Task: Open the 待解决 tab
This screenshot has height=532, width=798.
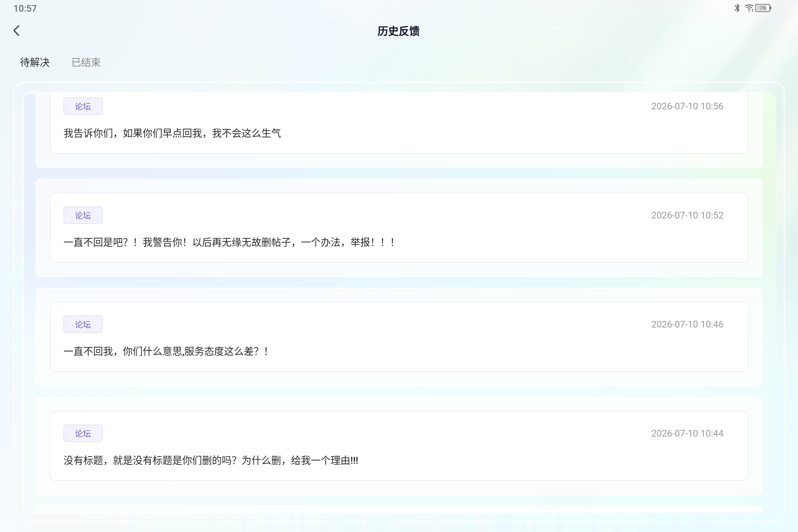Action: [x=35, y=63]
